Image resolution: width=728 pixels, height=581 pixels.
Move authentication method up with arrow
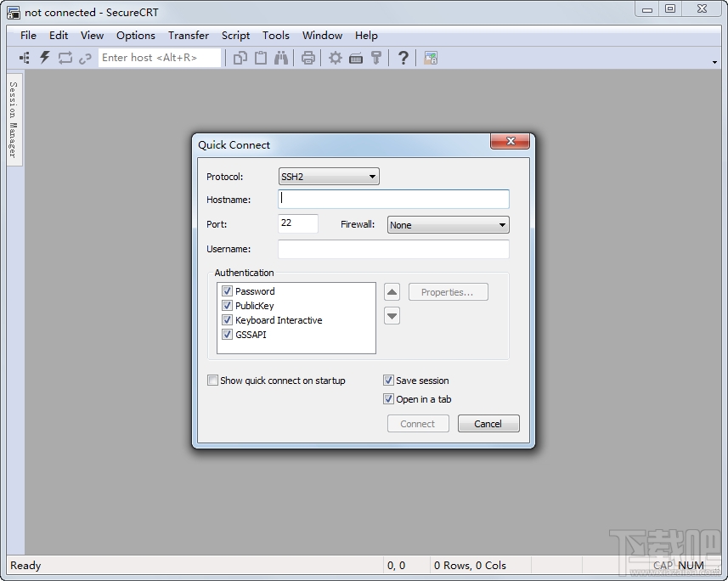coord(392,292)
